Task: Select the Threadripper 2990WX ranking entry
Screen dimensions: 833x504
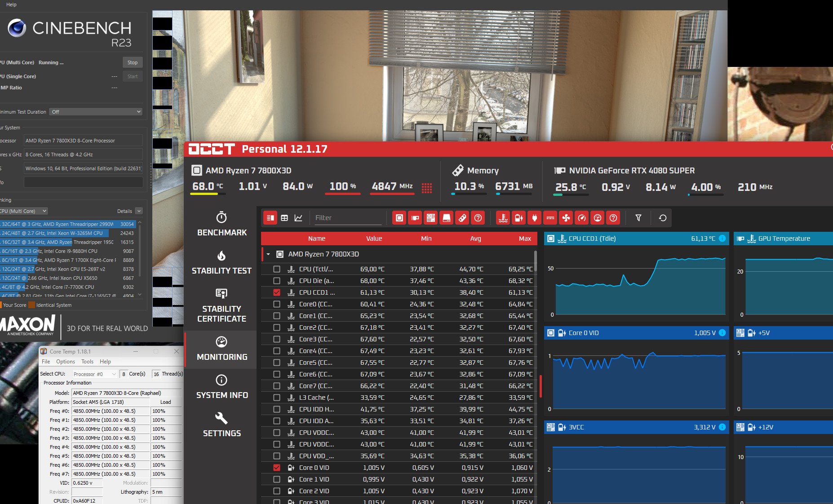Action: (x=68, y=224)
